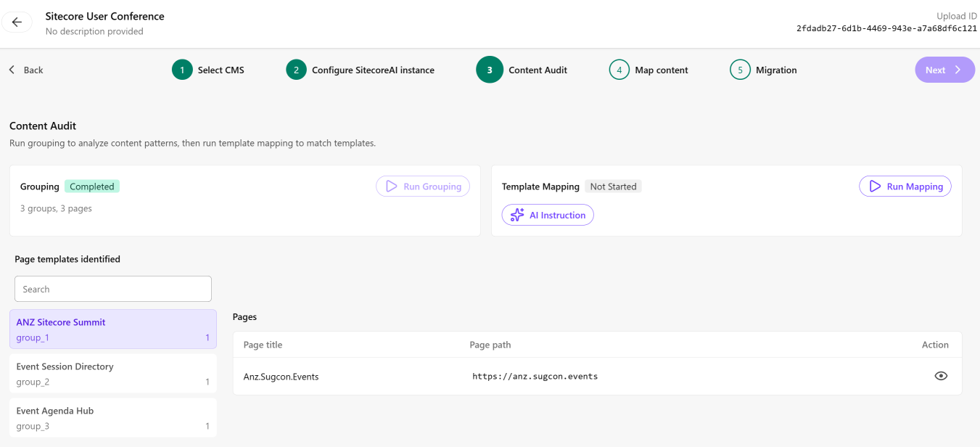This screenshot has width=980, height=447.
Task: Click the eye icon for Anz.Sugcon.Events
Action: [941, 376]
